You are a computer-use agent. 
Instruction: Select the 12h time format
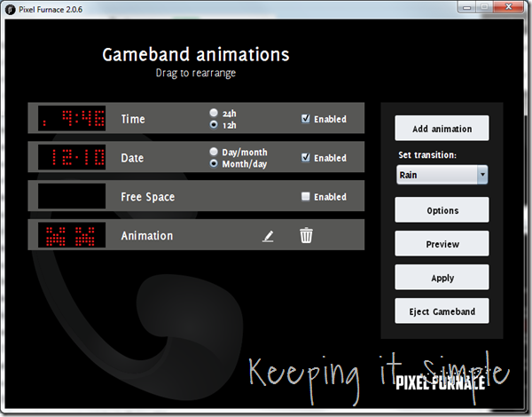pos(214,124)
